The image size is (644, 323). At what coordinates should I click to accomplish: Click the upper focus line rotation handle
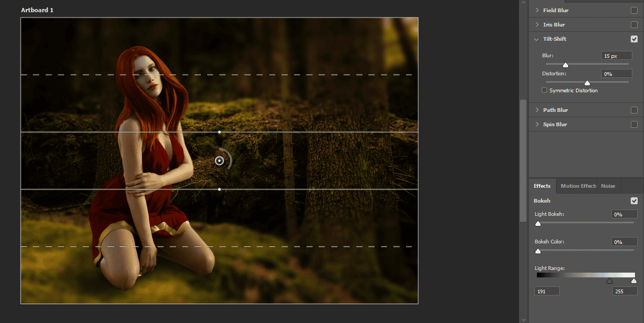coord(219,132)
